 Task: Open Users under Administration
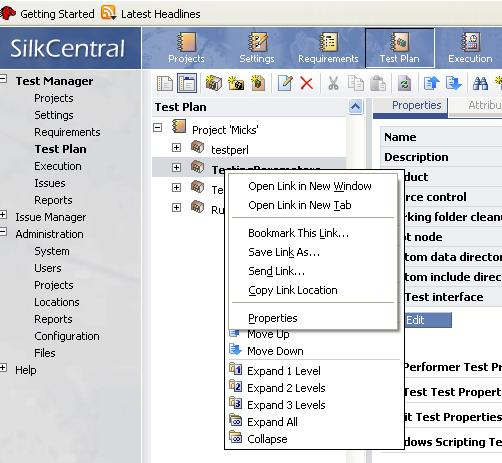coord(48,268)
